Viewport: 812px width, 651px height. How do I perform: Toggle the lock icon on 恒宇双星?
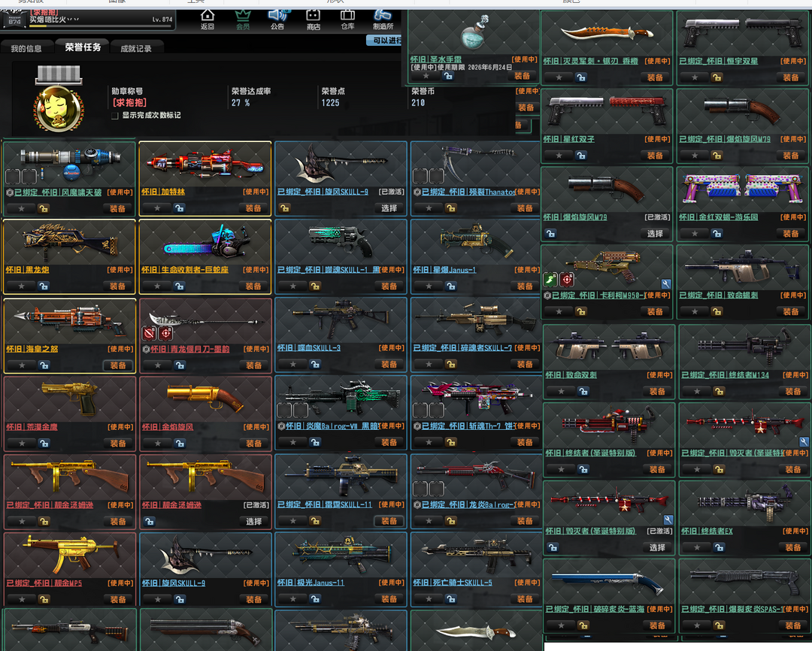pos(717,77)
